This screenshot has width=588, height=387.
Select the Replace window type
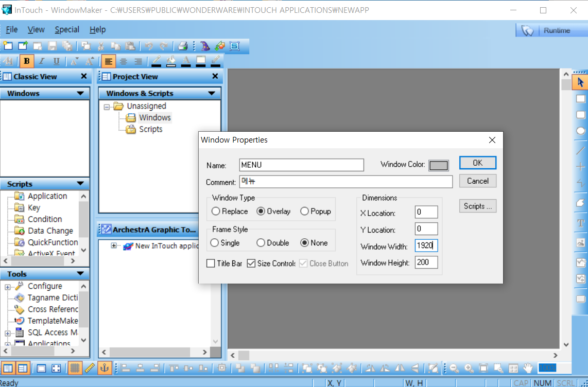click(x=216, y=212)
